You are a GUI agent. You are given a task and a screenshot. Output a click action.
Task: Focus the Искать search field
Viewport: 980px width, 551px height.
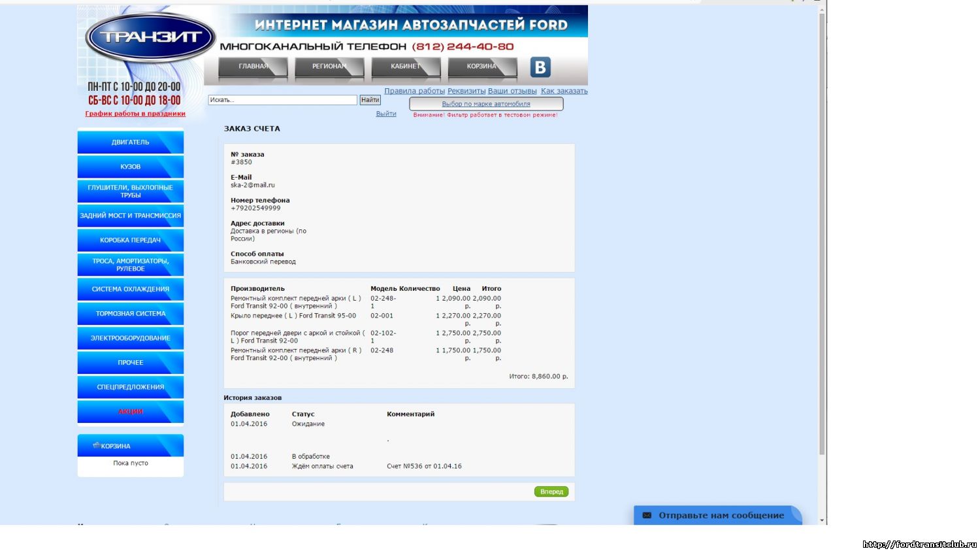(x=283, y=100)
